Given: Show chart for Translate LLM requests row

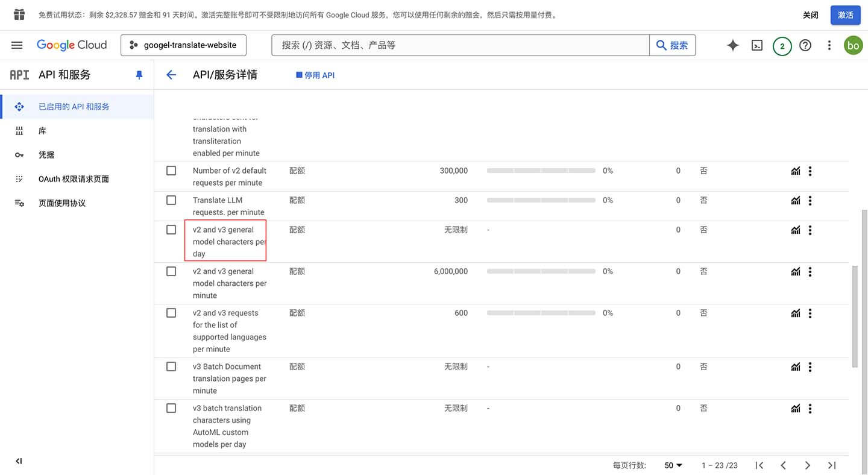Looking at the screenshot, I should [796, 201].
